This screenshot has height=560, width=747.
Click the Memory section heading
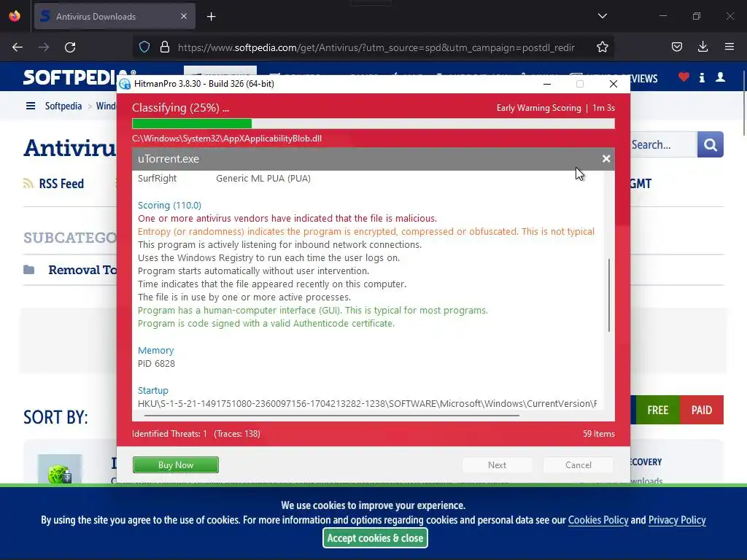point(156,351)
